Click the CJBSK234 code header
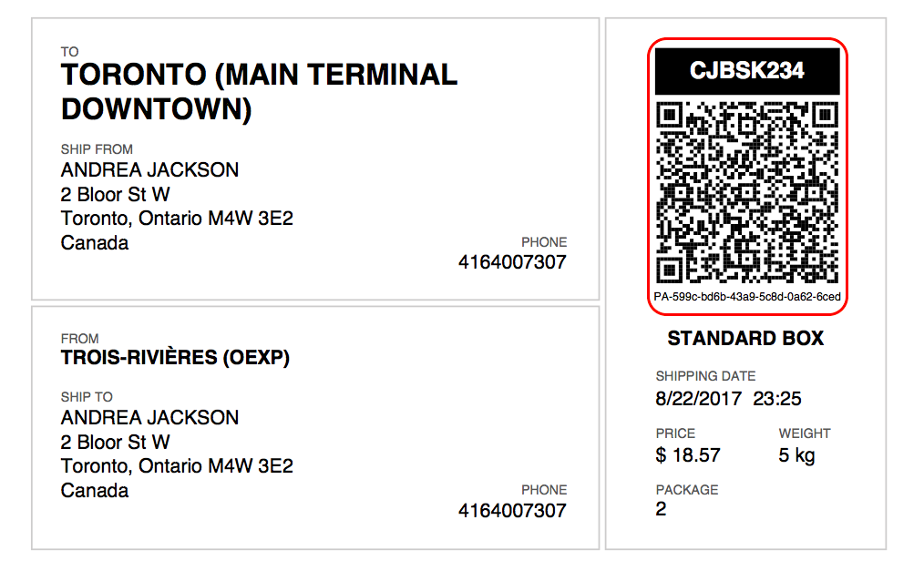This screenshot has height=571, width=924. coord(747,71)
